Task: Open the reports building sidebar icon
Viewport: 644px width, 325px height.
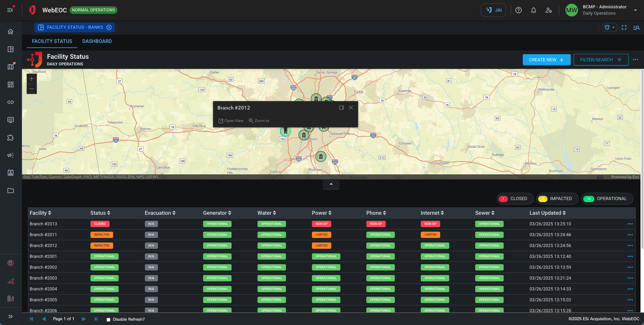Action: [x=11, y=299]
